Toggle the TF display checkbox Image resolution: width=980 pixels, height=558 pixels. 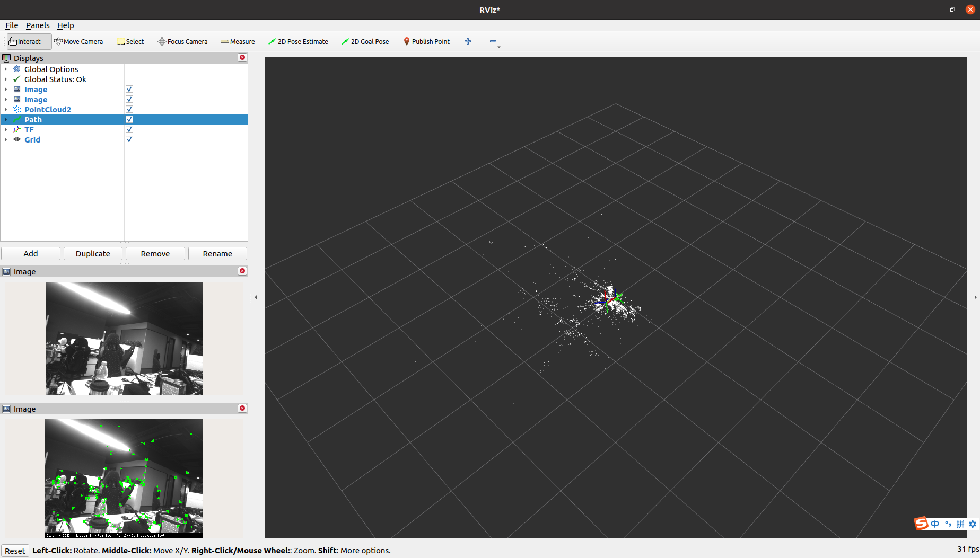pyautogui.click(x=129, y=129)
